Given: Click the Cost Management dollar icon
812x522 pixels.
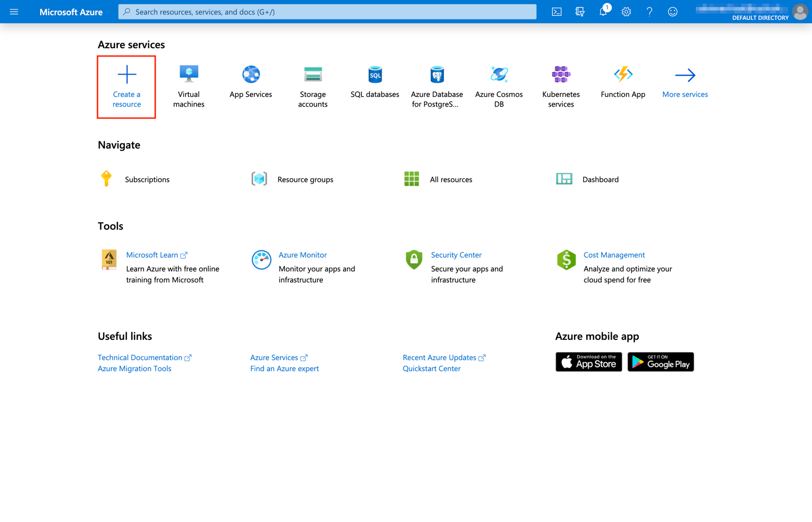Looking at the screenshot, I should [566, 260].
